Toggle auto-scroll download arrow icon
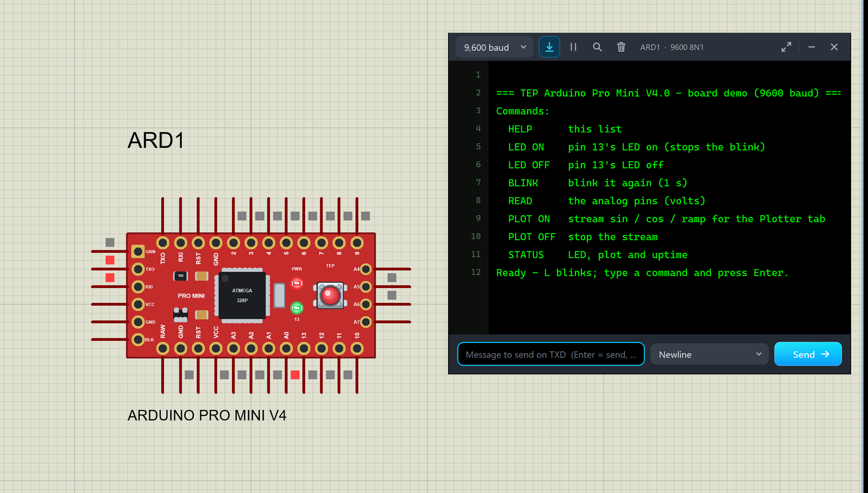This screenshot has width=868, height=493. coord(549,47)
